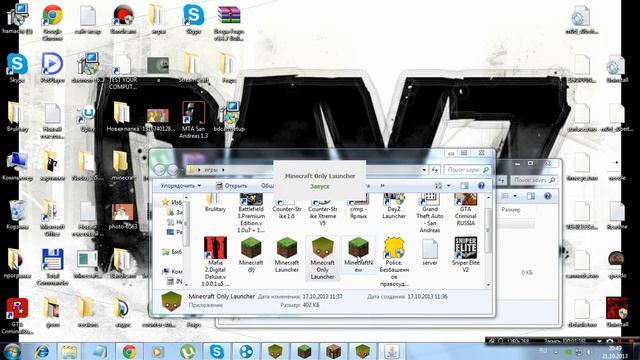This screenshot has width=640, height=360.
Task: Open the Minecraft Only Launcher file in Explorer
Action: pos(322,258)
